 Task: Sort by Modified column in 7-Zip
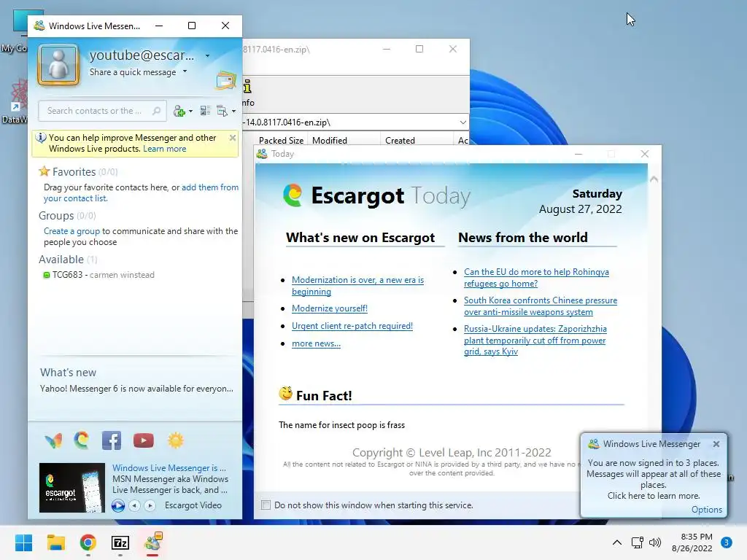point(330,141)
